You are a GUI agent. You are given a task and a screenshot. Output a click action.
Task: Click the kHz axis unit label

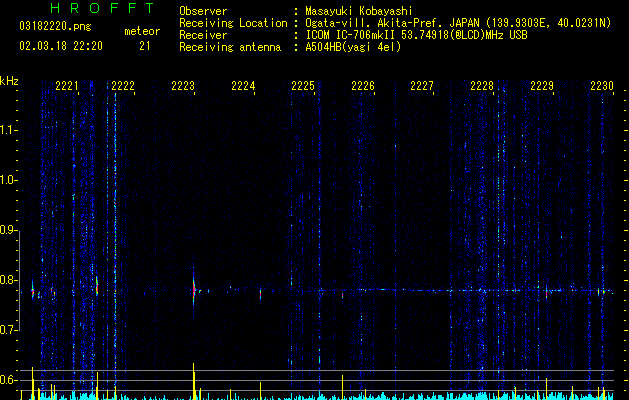point(9,81)
